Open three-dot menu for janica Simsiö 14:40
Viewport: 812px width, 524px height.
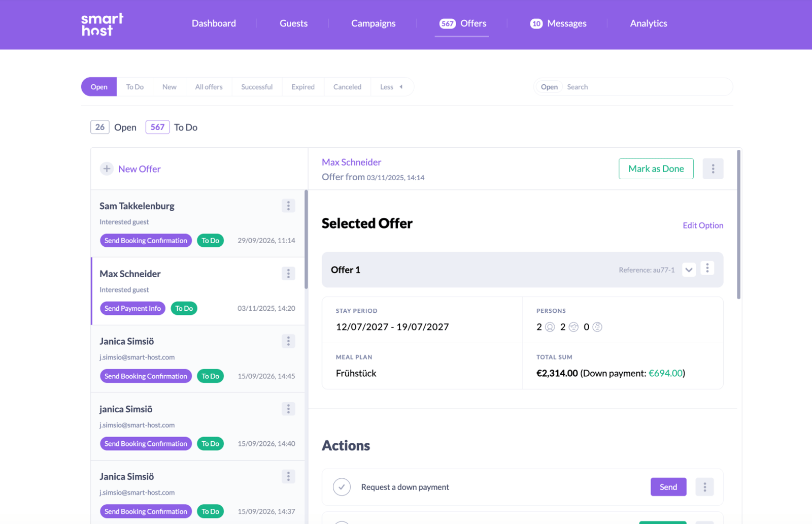tap(288, 409)
